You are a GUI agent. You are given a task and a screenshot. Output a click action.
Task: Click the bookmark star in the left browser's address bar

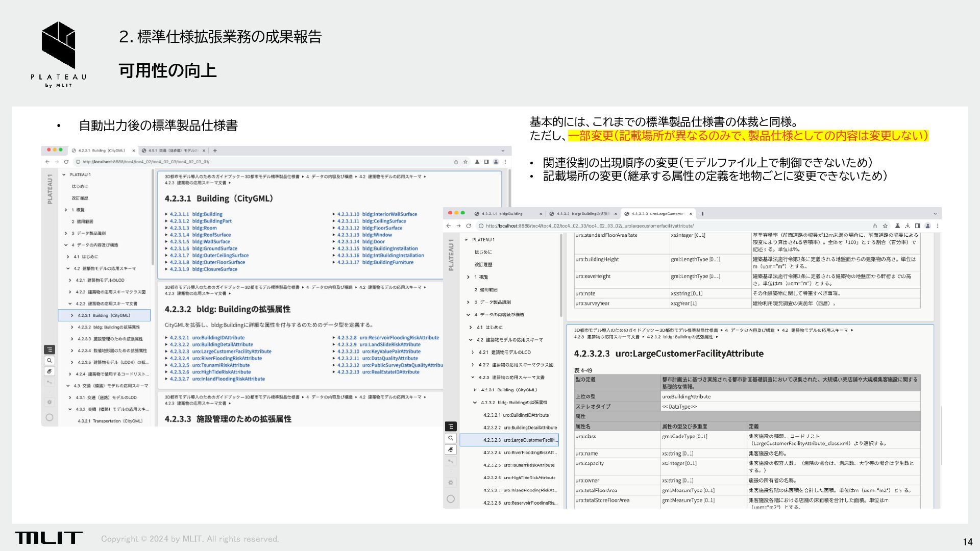(465, 162)
